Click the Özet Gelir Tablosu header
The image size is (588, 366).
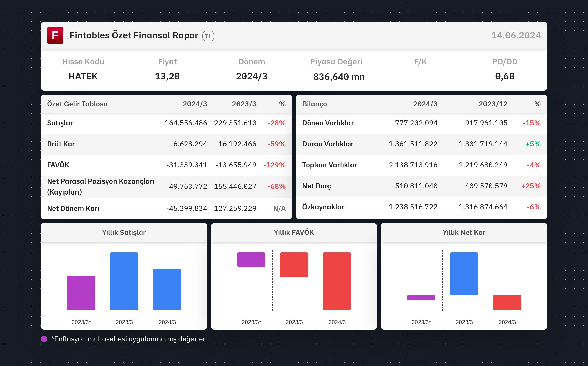coord(77,104)
